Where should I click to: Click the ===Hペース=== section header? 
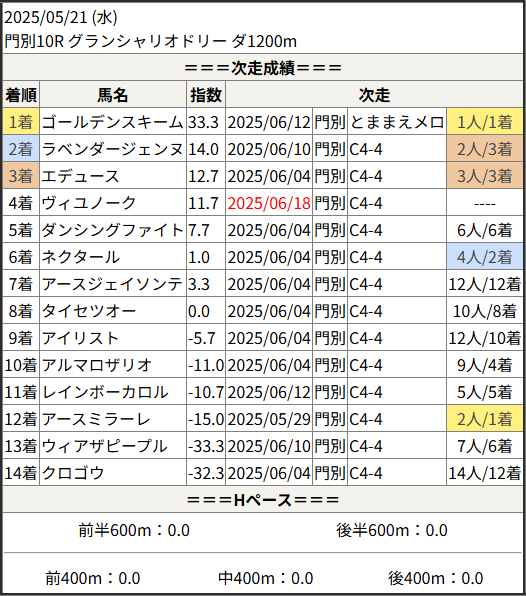tap(263, 499)
